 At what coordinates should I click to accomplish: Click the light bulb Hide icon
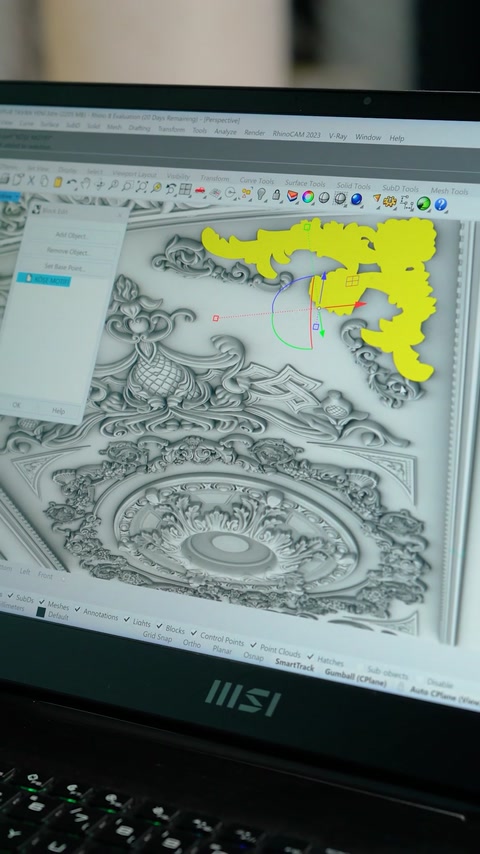(x=262, y=193)
